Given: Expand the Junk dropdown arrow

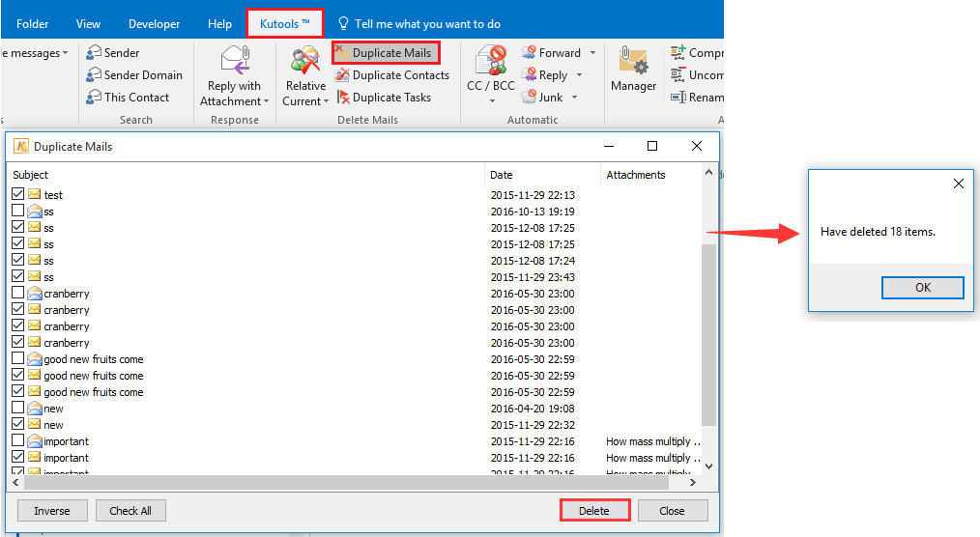Looking at the screenshot, I should tap(574, 98).
